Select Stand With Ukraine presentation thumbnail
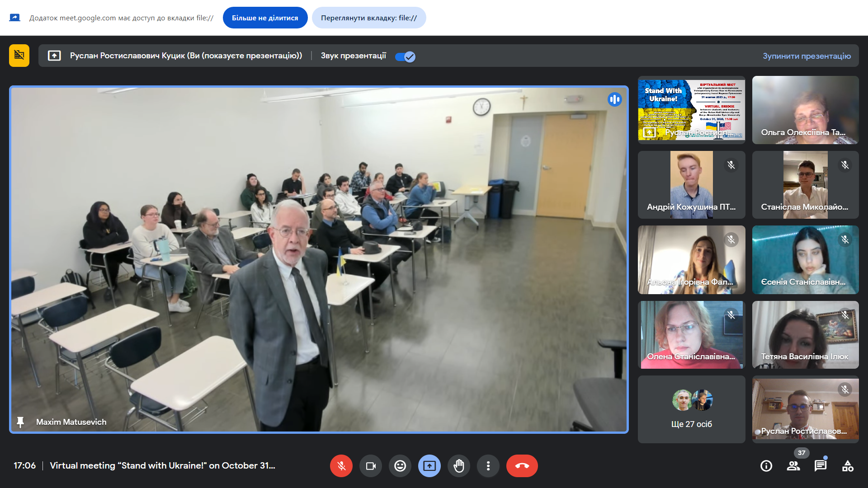This screenshot has height=488, width=868. (x=691, y=110)
